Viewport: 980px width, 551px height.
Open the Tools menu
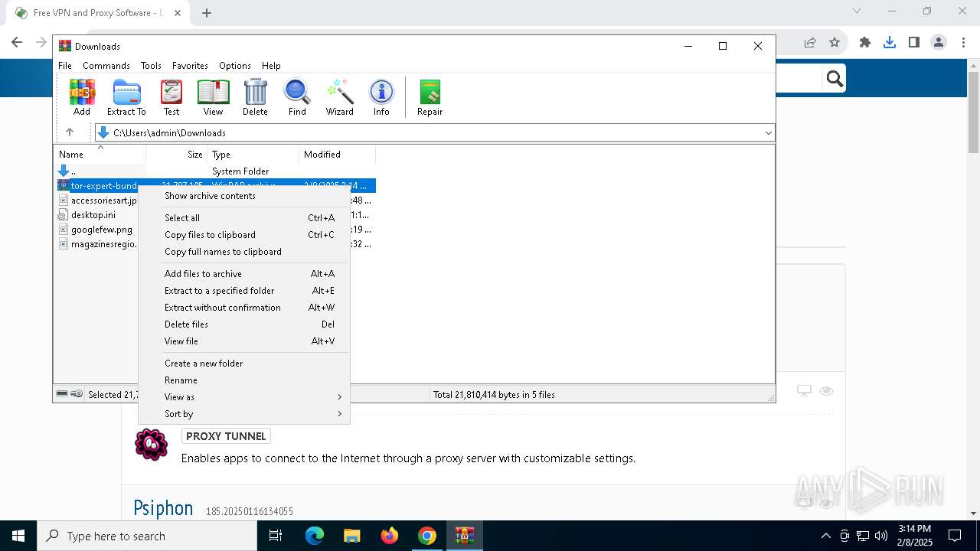click(151, 66)
